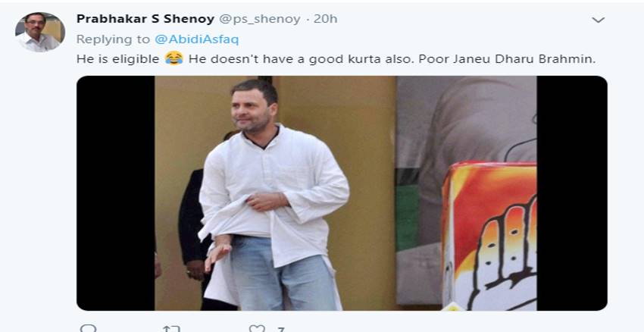The width and height of the screenshot is (644, 332).
Task: Click the 'Replying to' label text
Action: 114,39
